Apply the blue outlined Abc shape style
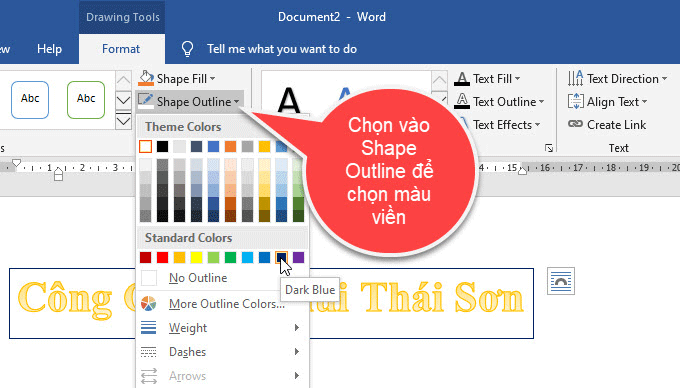Image resolution: width=680 pixels, height=388 pixels. pyautogui.click(x=30, y=99)
